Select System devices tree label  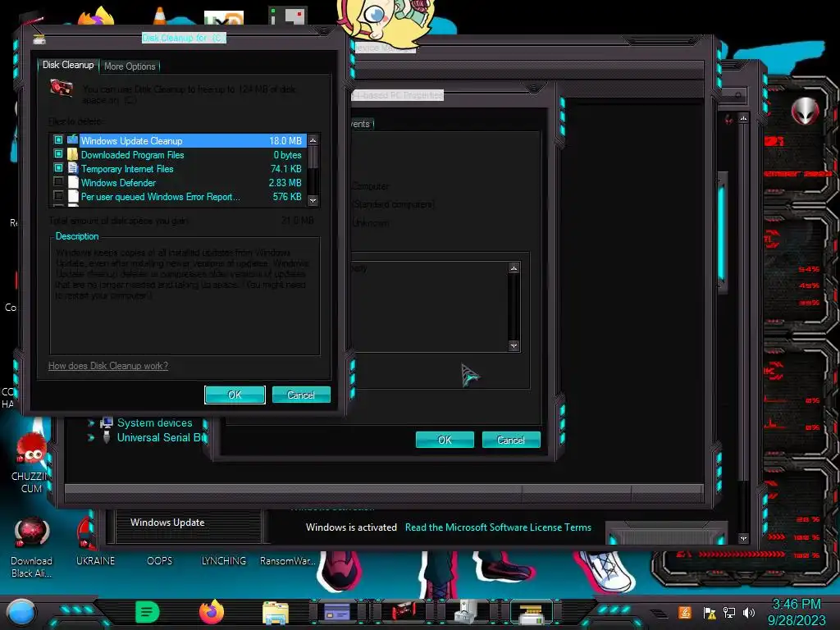pyautogui.click(x=155, y=423)
